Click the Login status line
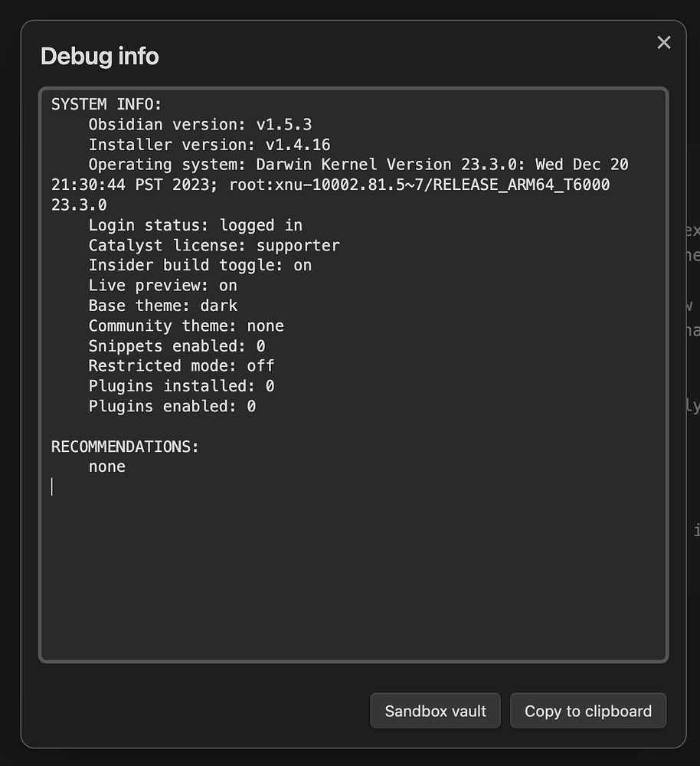The width and height of the screenshot is (700, 766). click(x=195, y=225)
